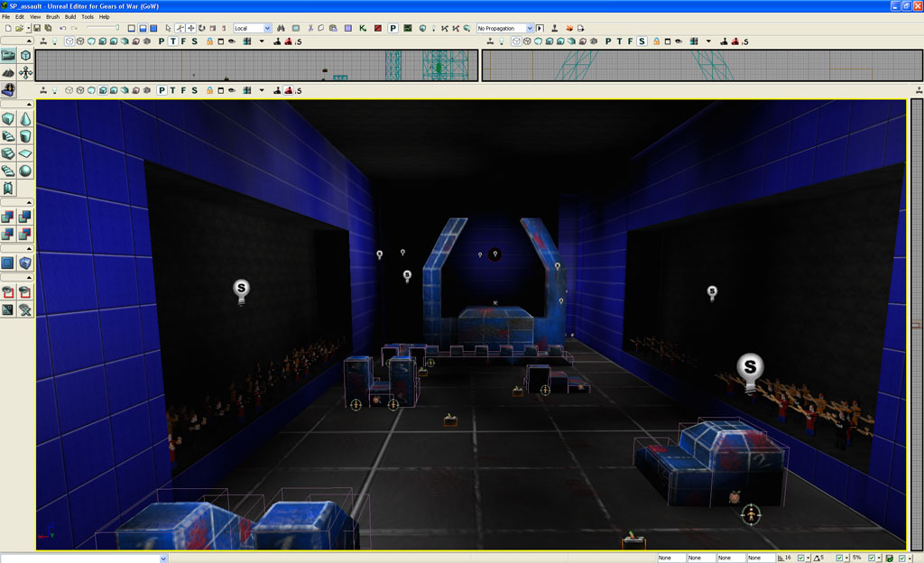Adjust the main toolbar slider
Viewport: 924px width, 563px height.
(103, 28)
